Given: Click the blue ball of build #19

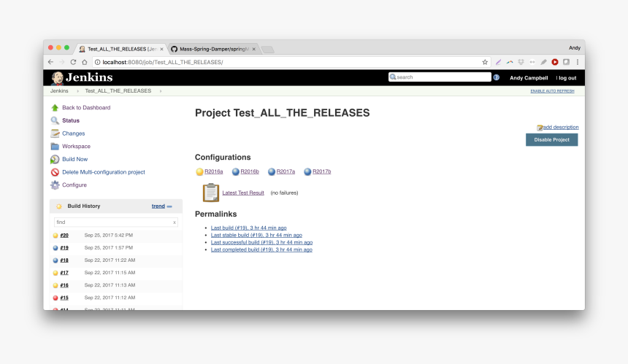Looking at the screenshot, I should pyautogui.click(x=55, y=248).
